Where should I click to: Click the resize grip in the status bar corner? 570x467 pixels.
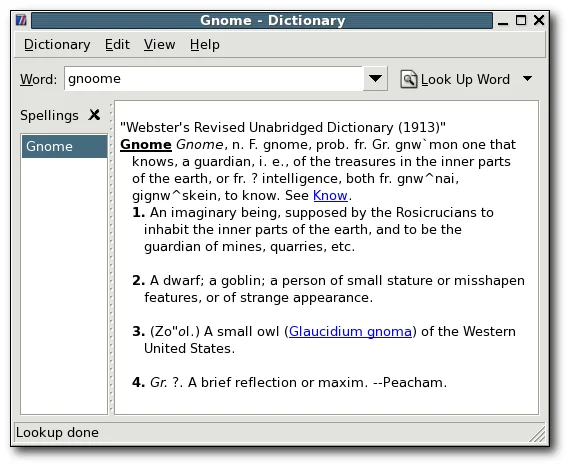[x=537, y=434]
